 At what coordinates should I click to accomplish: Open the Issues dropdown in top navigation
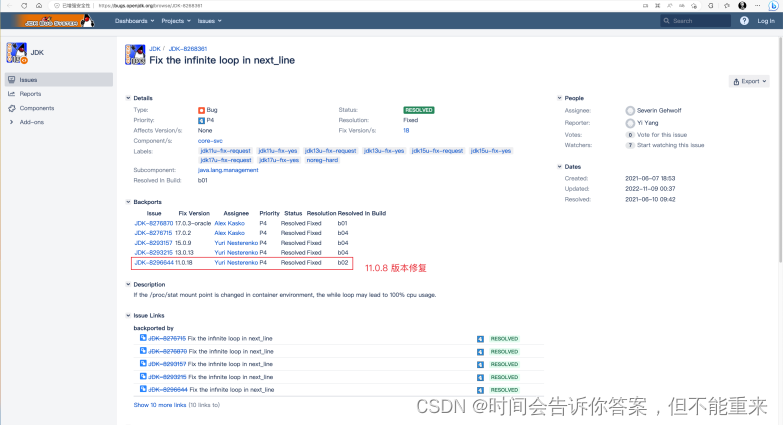coord(209,21)
